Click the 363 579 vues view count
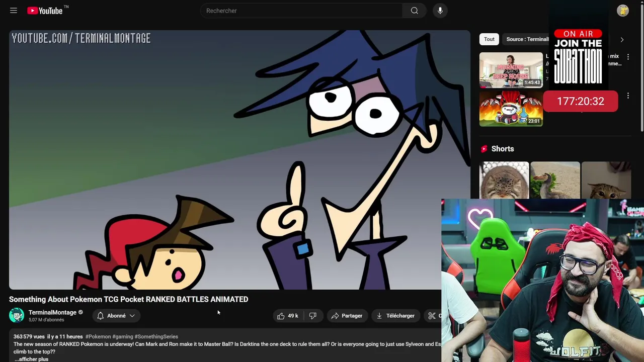The image size is (644, 362). [x=29, y=336]
